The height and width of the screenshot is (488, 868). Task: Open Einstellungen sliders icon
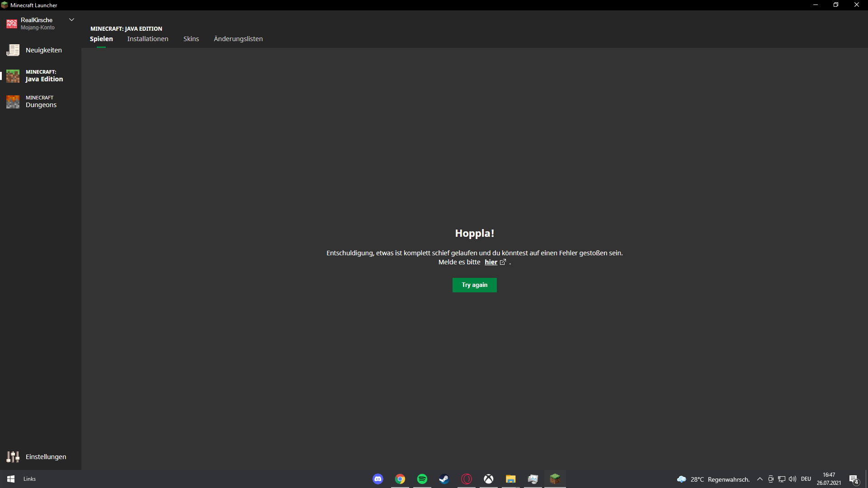tap(13, 457)
